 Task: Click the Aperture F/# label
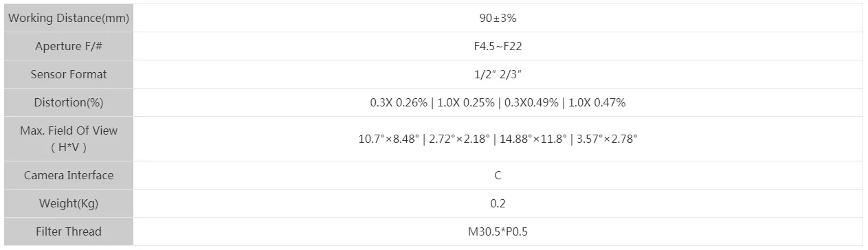click(69, 47)
